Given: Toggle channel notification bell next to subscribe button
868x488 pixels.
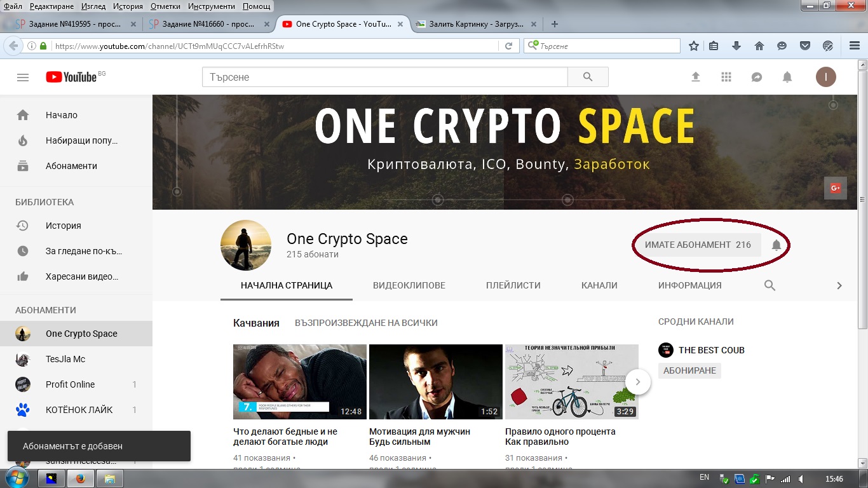Looking at the screenshot, I should [776, 245].
